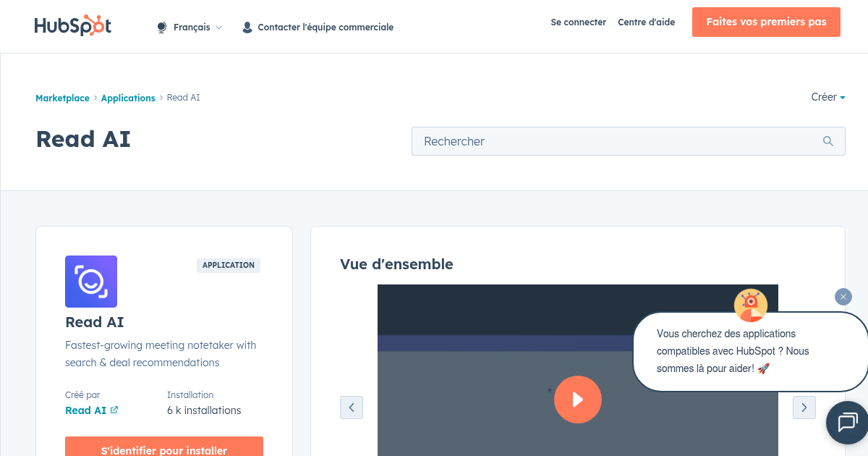The height and width of the screenshot is (456, 868).
Task: Advance the carousel with the right arrow
Action: 804,408
